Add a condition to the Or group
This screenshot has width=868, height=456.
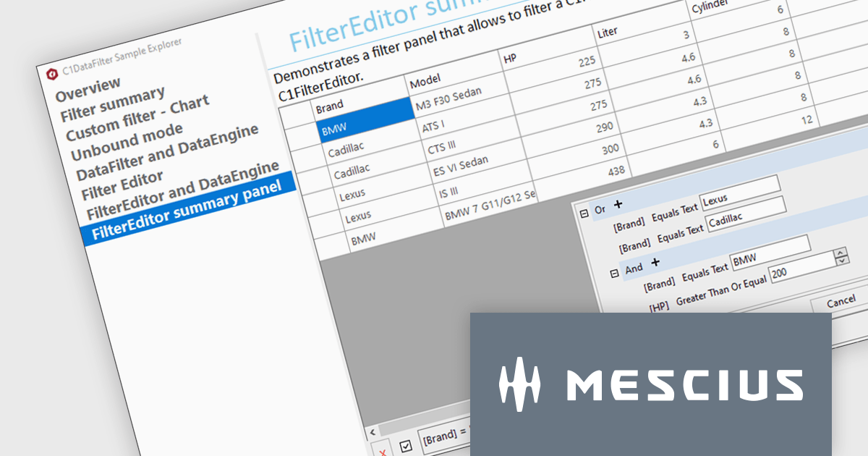(618, 204)
